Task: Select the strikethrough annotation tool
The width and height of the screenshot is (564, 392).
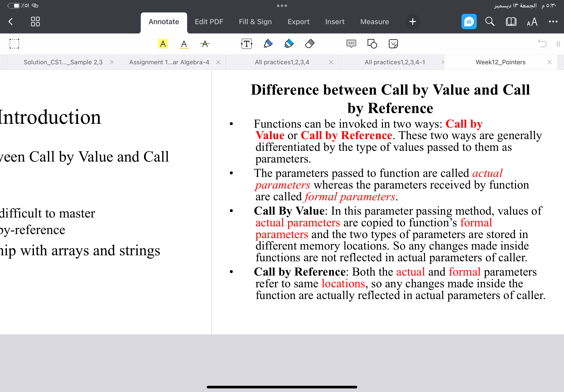Action: (205, 44)
